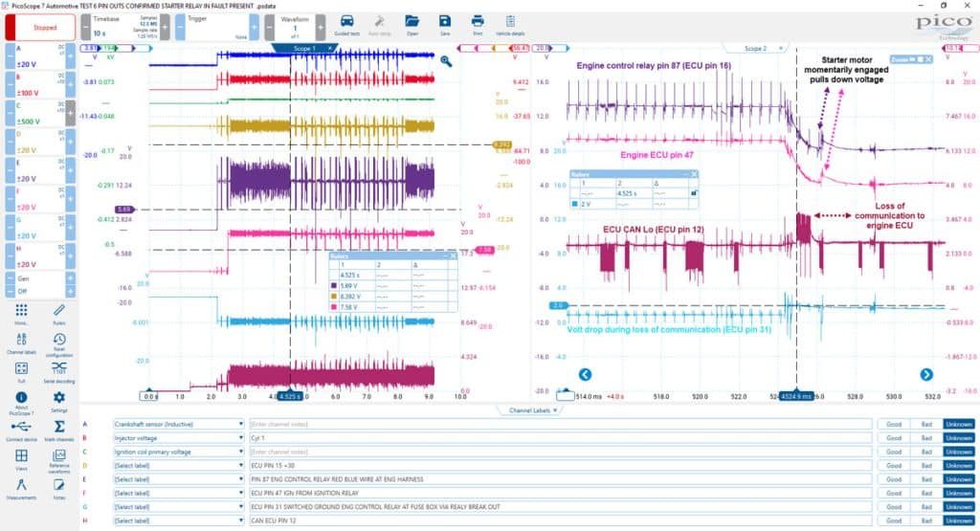Open the Vehicle details icon
Viewport: 980px width, 531px height.
coord(510,26)
